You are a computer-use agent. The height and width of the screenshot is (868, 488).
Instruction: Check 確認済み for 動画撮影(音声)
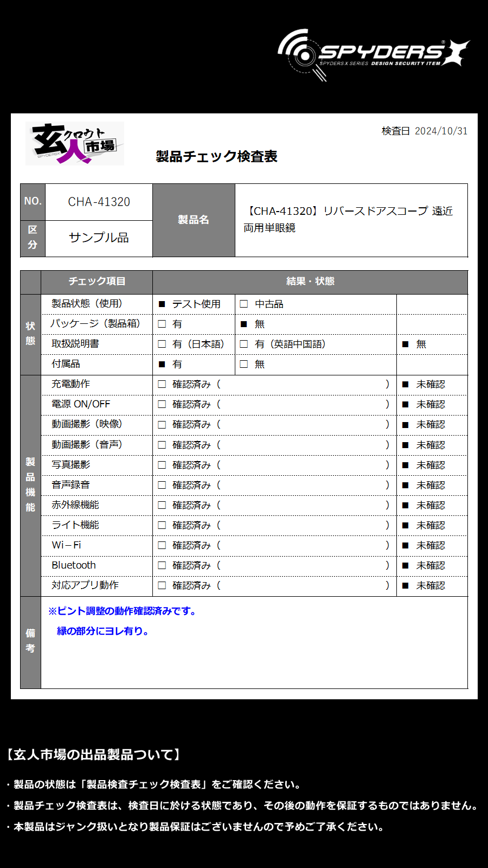pyautogui.click(x=162, y=445)
